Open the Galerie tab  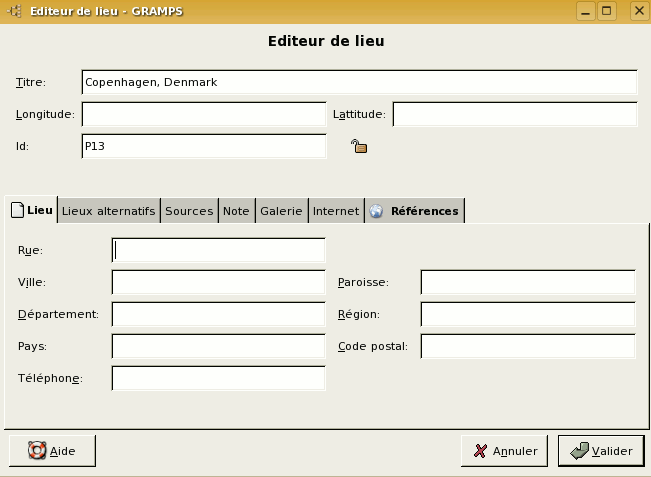coord(281,211)
